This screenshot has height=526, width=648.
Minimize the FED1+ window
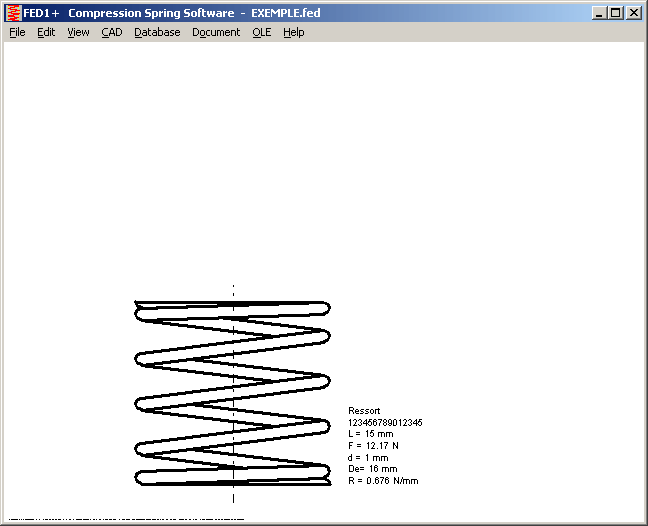coord(599,13)
